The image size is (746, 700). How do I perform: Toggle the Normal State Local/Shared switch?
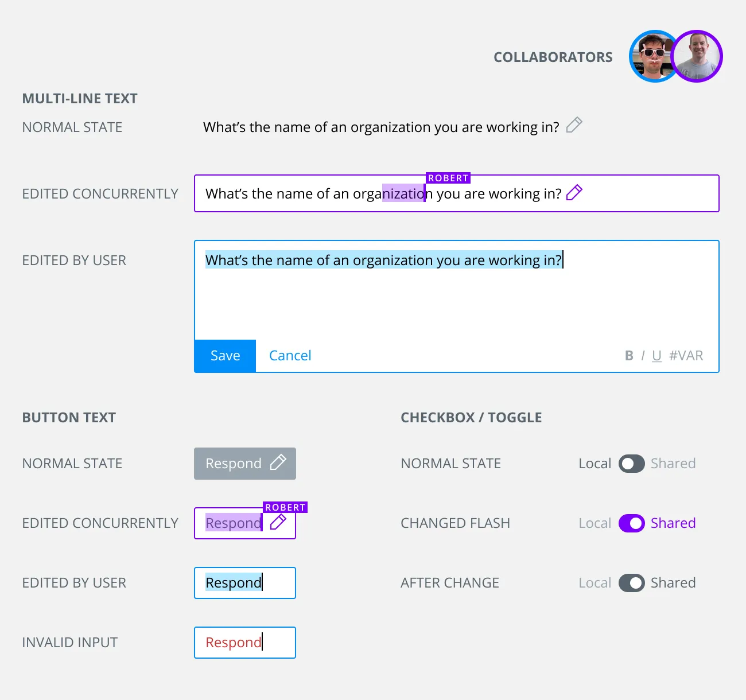pos(631,464)
